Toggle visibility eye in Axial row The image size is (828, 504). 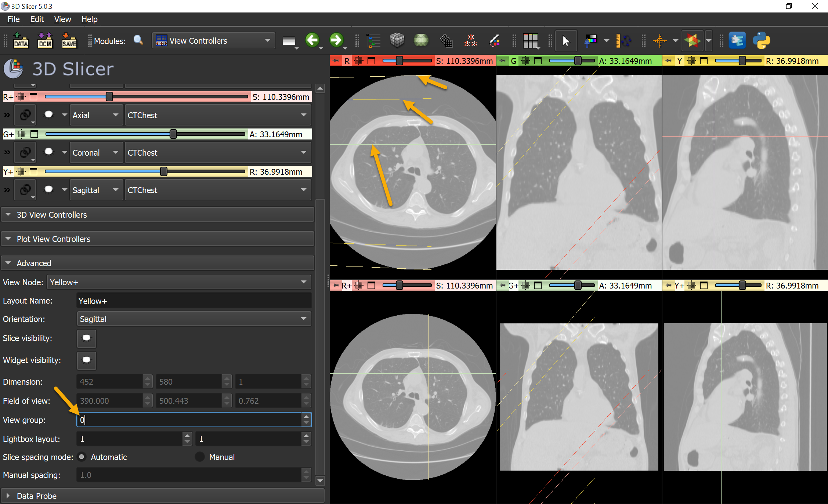pos(48,115)
